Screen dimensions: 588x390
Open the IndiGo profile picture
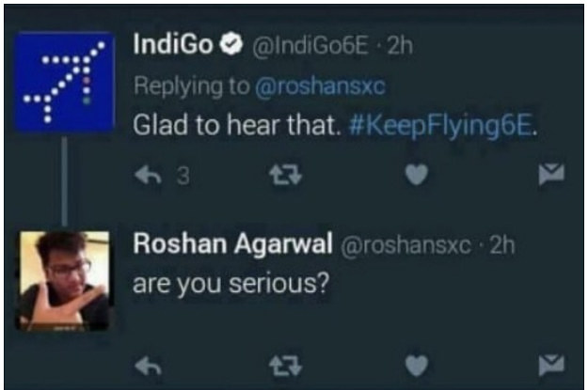(65, 83)
